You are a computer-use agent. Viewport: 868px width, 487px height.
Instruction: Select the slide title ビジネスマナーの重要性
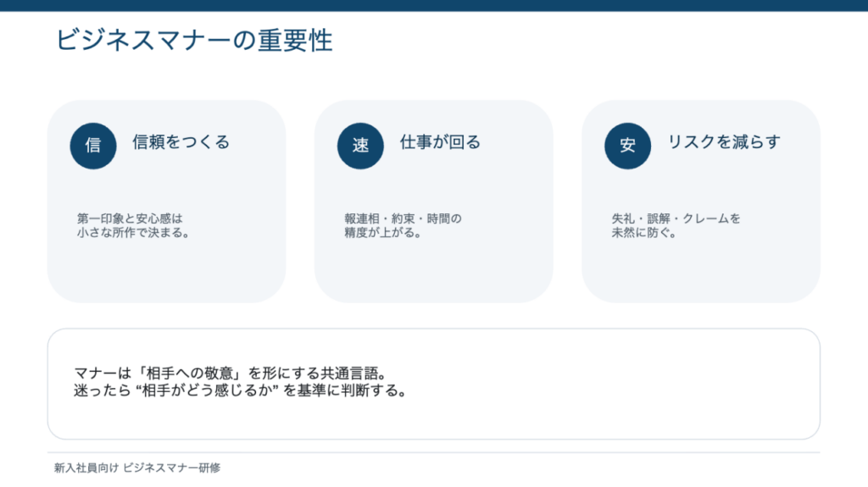pos(194,40)
